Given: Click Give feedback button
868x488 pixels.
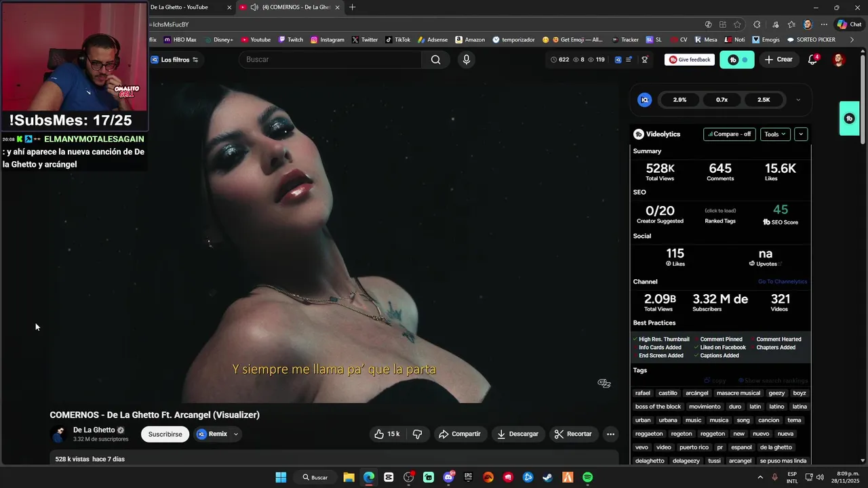Looking at the screenshot, I should (690, 60).
